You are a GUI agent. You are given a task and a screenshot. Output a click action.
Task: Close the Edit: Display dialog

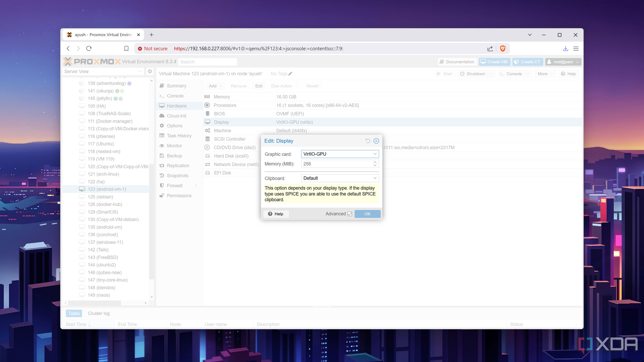point(376,141)
